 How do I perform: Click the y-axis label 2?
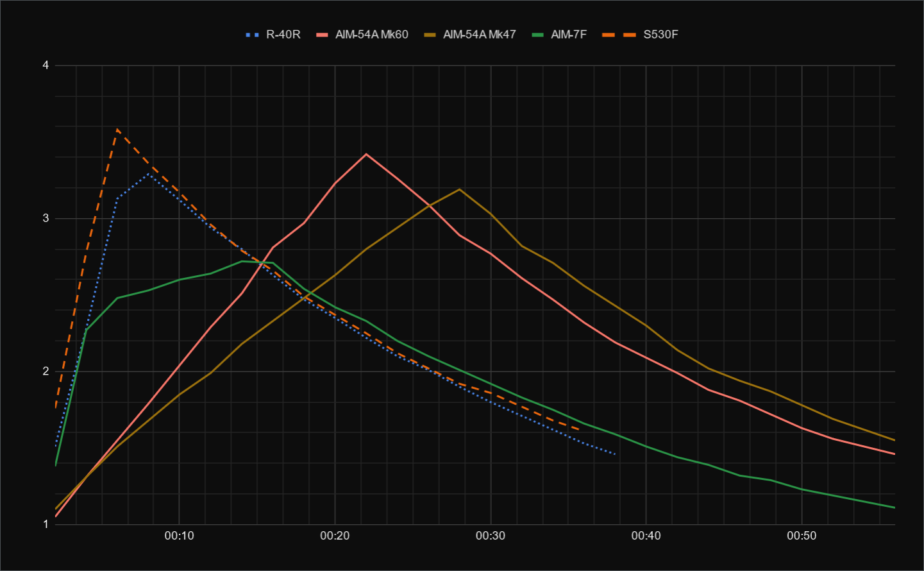(x=46, y=371)
